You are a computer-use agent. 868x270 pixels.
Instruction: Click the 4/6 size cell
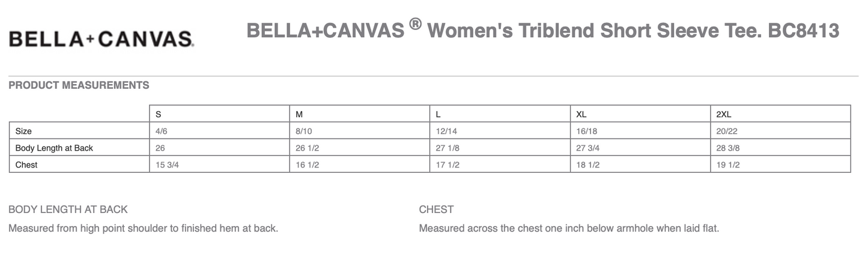click(x=162, y=131)
